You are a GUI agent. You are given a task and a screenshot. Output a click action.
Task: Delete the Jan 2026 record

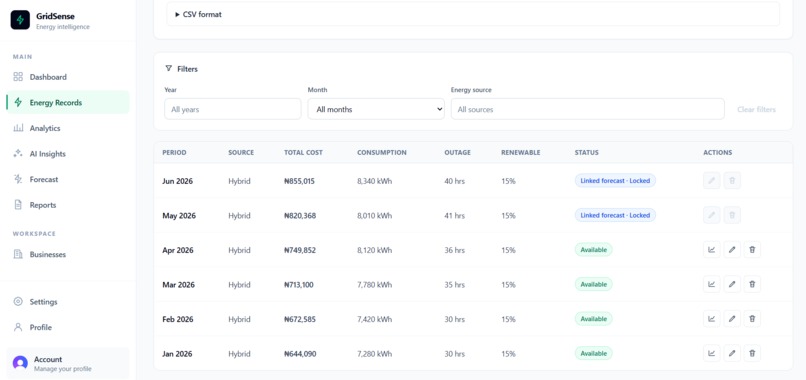(752, 353)
